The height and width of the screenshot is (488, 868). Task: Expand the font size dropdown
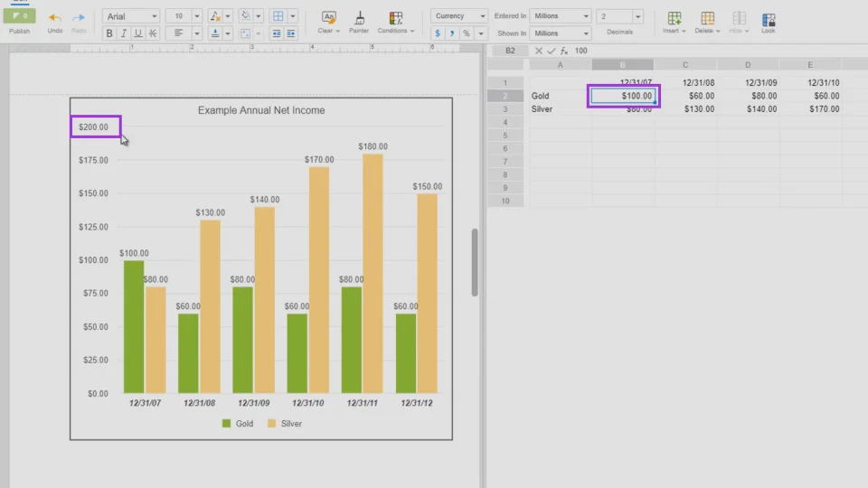[196, 16]
